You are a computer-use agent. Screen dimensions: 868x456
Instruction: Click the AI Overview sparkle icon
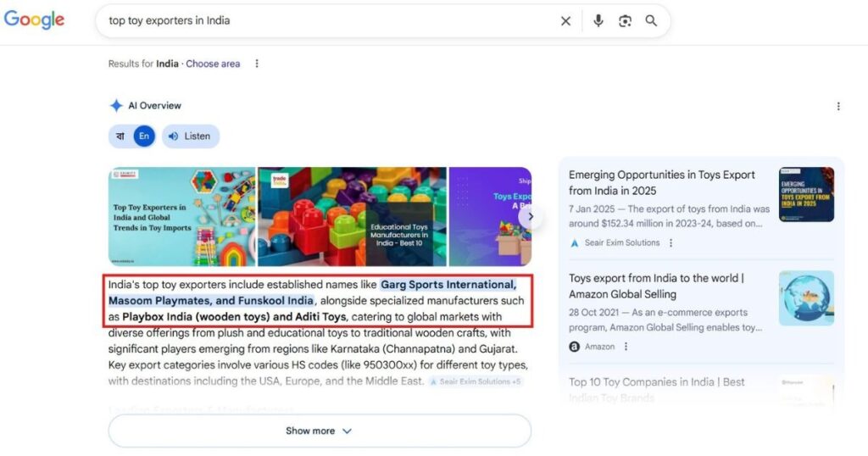pos(115,105)
